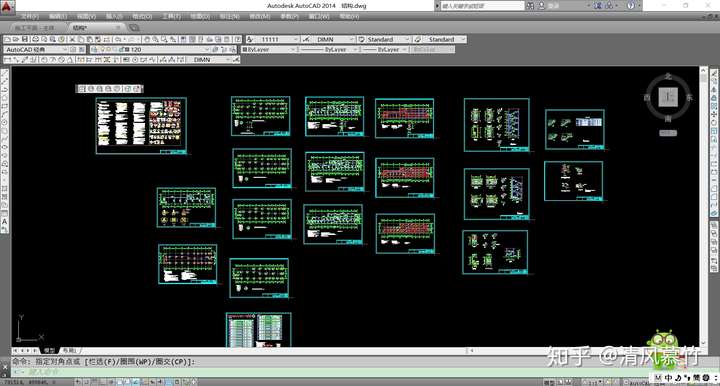Switch to the 布局1 layout tab
This screenshot has height=386, width=720.
(70, 350)
